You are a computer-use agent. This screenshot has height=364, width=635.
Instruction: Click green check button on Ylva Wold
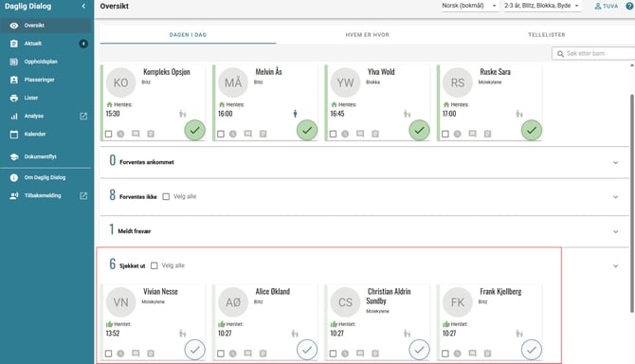click(x=419, y=131)
